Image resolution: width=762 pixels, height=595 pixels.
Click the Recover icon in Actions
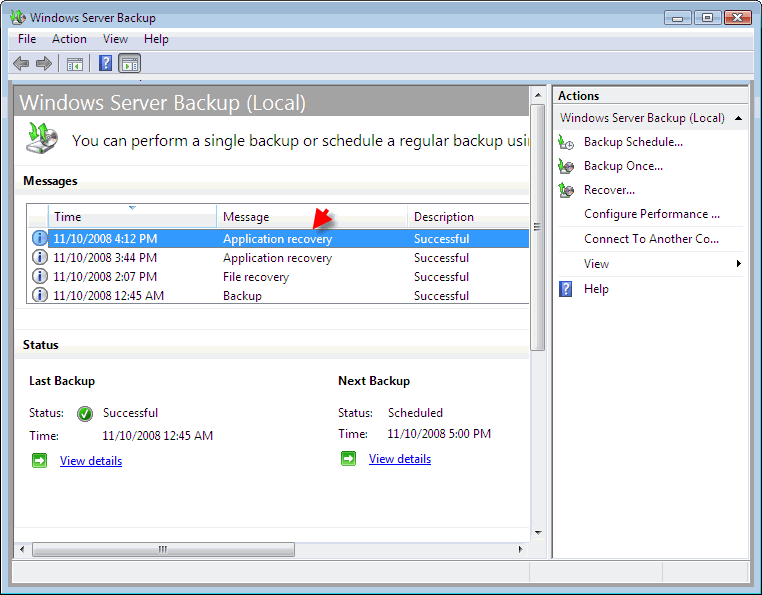coord(566,190)
